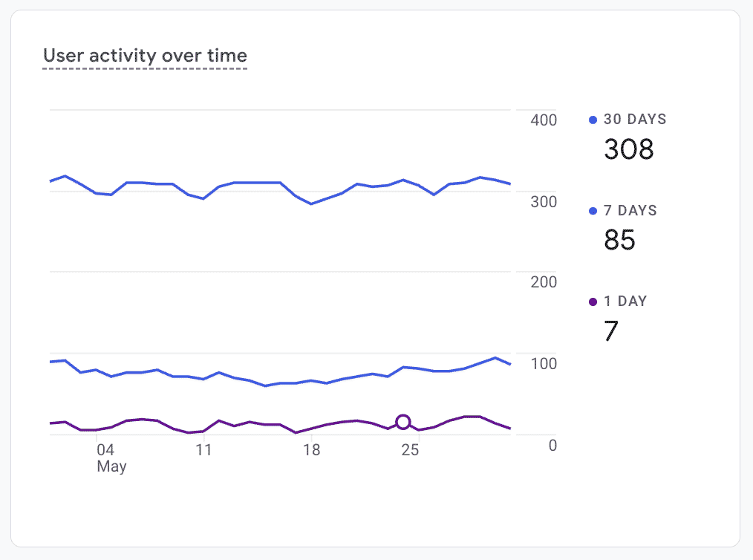Click the 18 x-axis date label
Screen dimensions: 753x560
tap(311, 450)
